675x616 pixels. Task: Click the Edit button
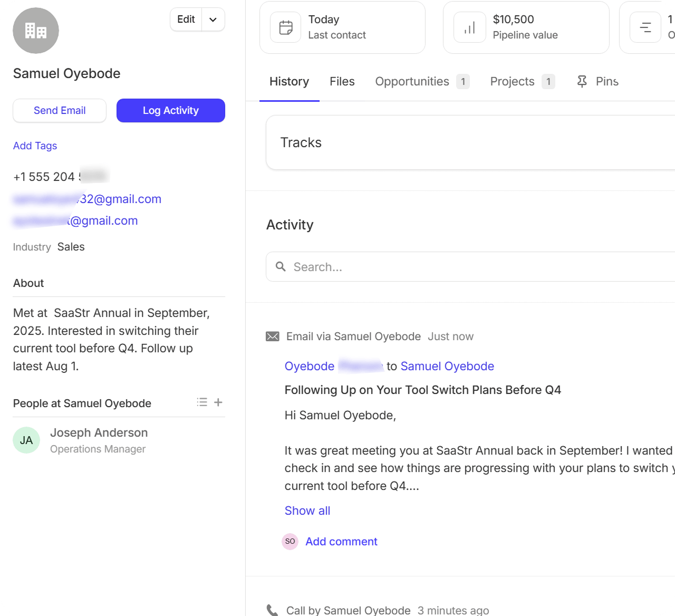186,20
